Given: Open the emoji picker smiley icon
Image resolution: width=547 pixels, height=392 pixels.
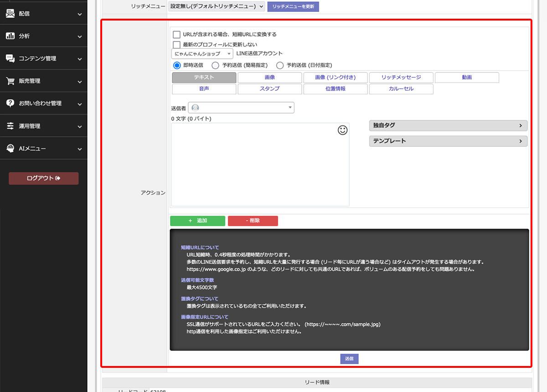Looking at the screenshot, I should click(342, 130).
